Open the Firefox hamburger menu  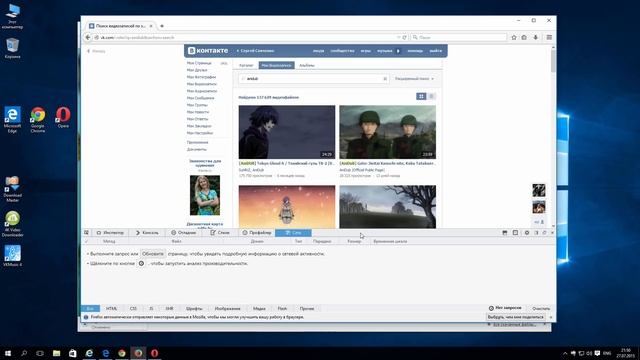point(549,37)
